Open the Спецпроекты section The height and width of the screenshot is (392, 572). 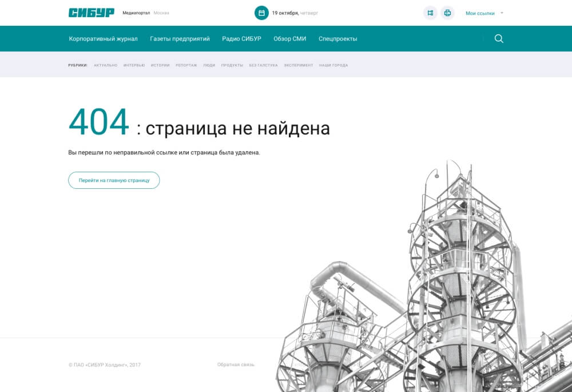(x=337, y=39)
